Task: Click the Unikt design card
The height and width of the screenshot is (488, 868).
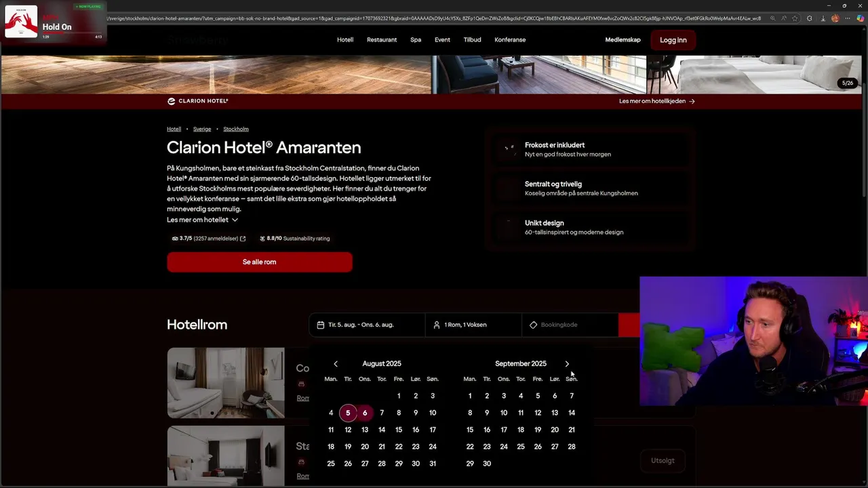Action: tap(590, 227)
